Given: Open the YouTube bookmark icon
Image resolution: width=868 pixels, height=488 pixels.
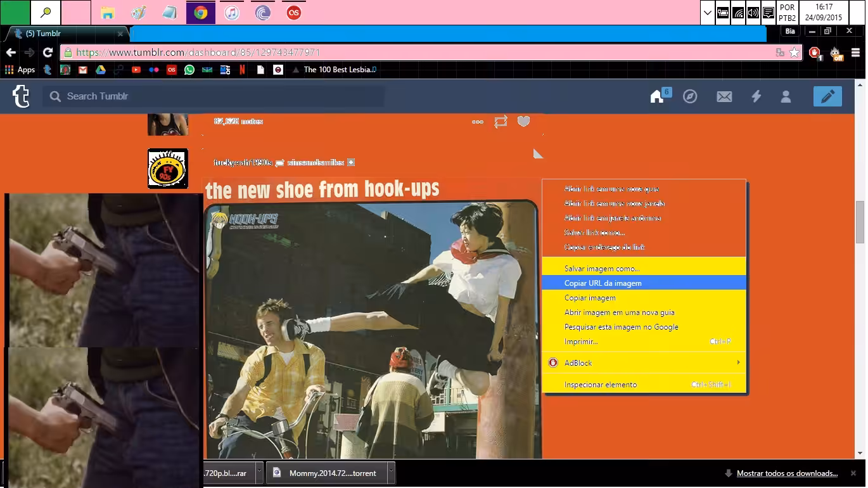Looking at the screenshot, I should point(136,70).
